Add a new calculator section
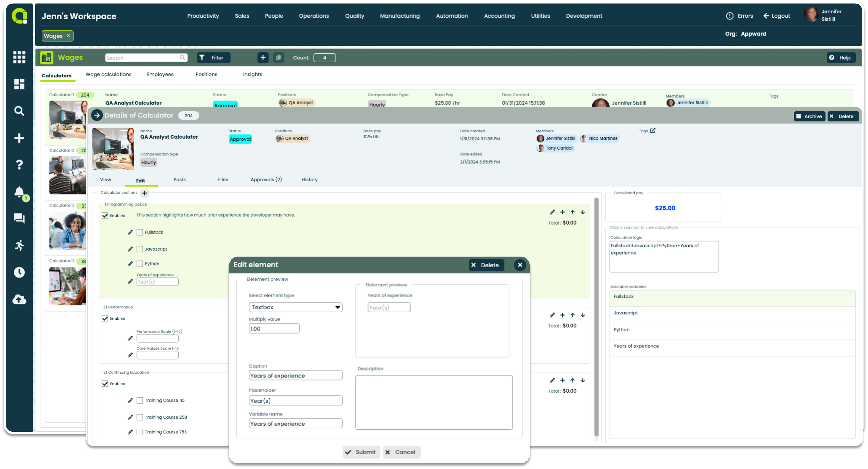This screenshot has width=868, height=469. click(145, 193)
